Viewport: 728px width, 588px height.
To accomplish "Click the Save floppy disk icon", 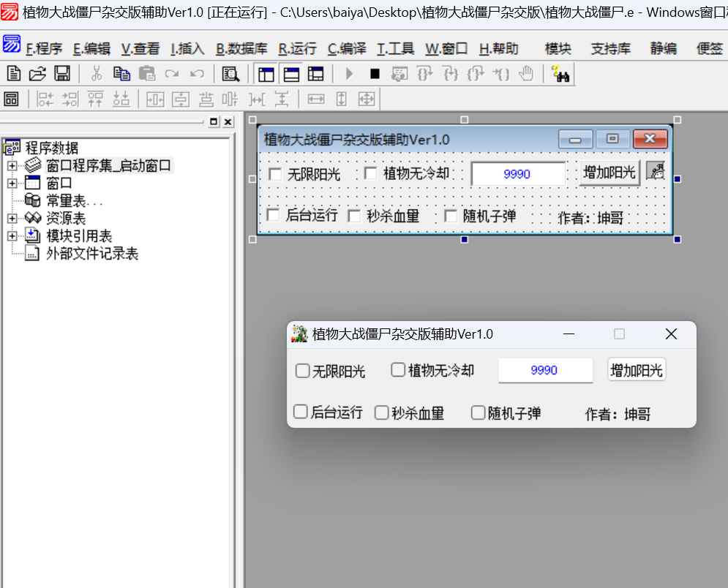I will pos(61,74).
